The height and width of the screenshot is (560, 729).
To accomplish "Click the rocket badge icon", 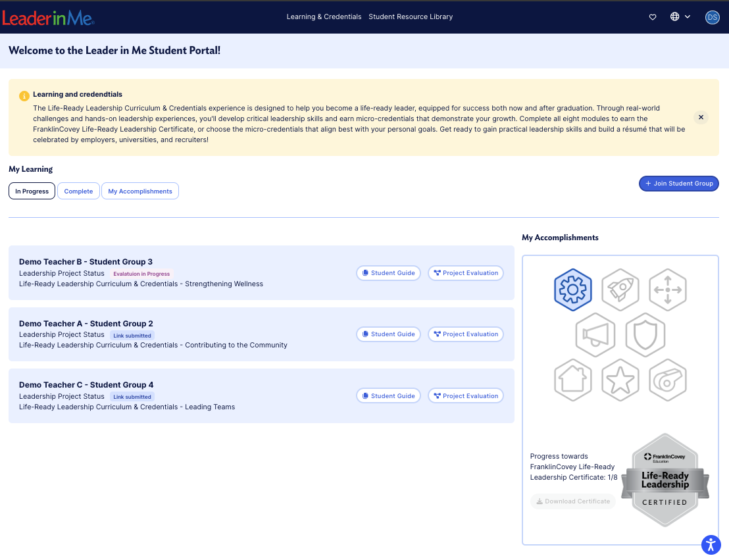I will click(620, 290).
